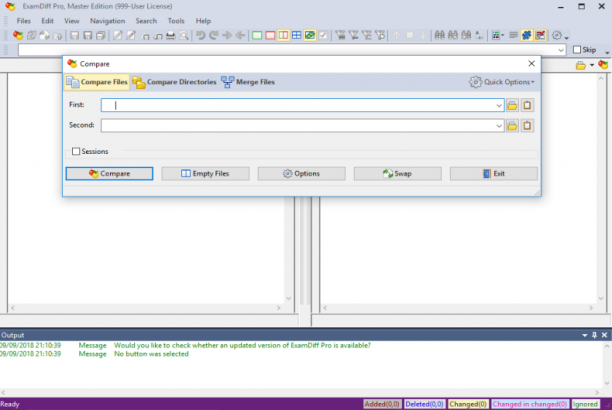
Task: Toggle the Skip checkbox
Action: click(577, 50)
